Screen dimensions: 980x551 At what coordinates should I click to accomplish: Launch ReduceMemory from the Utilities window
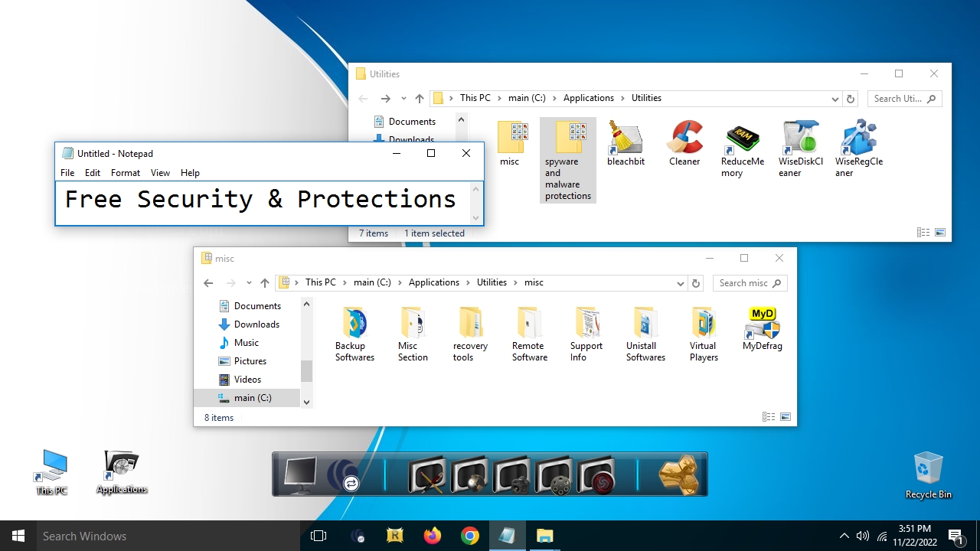(x=742, y=142)
